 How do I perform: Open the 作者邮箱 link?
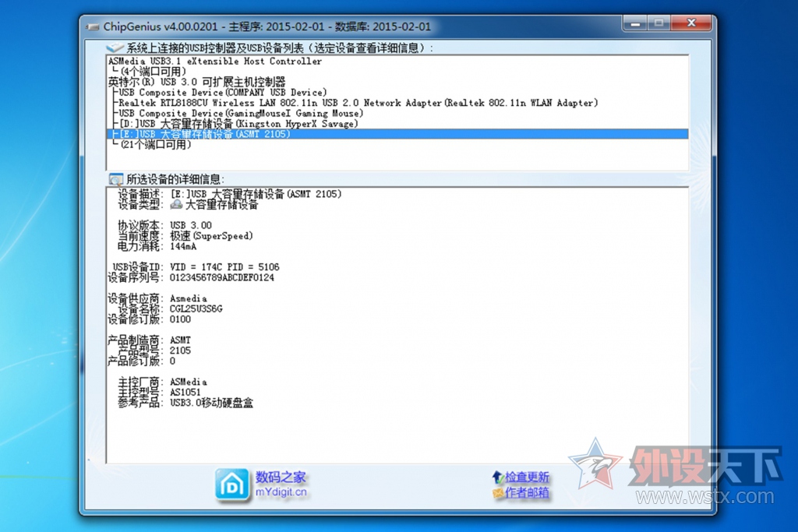point(527,492)
